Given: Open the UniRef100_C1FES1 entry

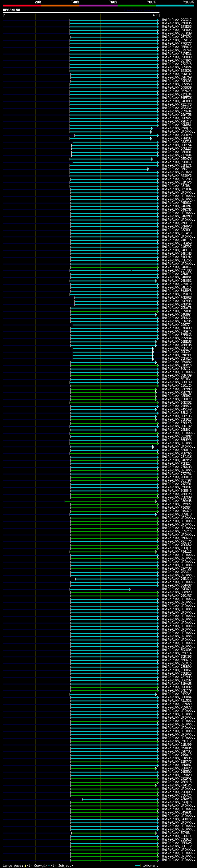Looking at the screenshot, I should click(x=177, y=165).
